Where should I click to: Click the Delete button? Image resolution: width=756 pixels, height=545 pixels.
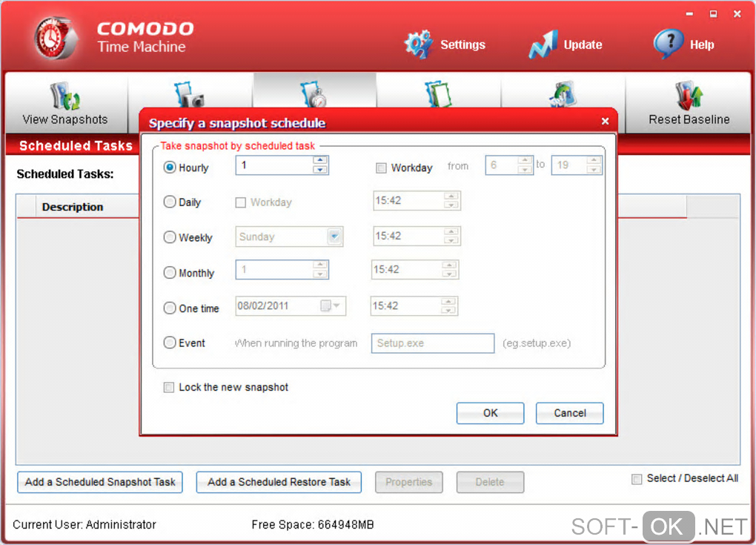point(490,482)
